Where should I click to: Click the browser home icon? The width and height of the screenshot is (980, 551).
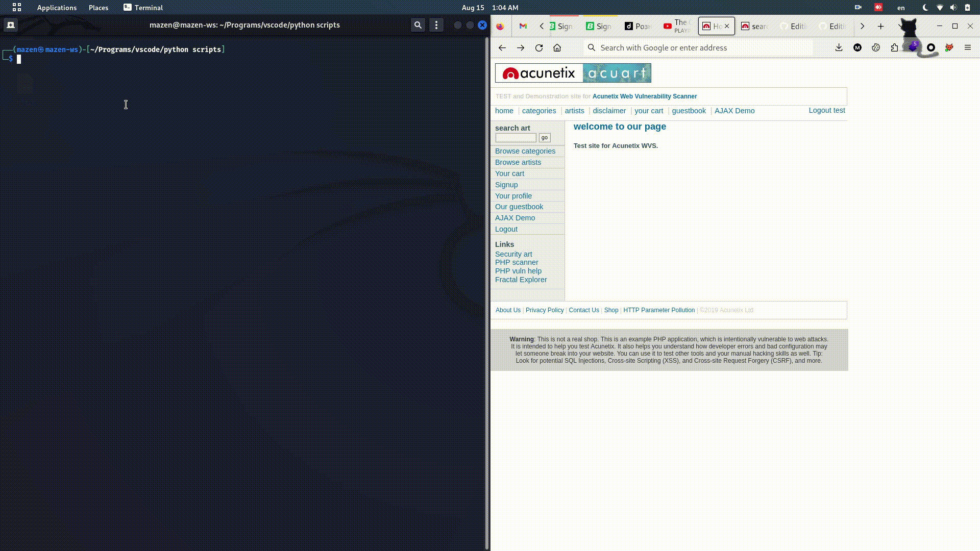[x=557, y=48]
